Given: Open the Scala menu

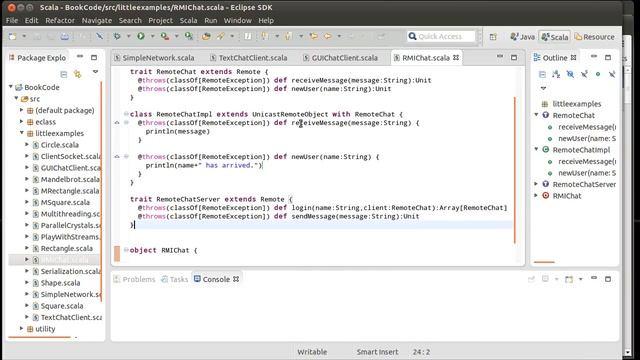Looking at the screenshot, I should tap(188, 20).
